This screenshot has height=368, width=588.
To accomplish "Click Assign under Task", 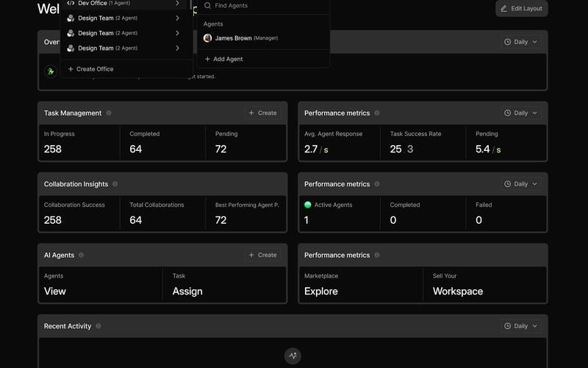I will [187, 291].
